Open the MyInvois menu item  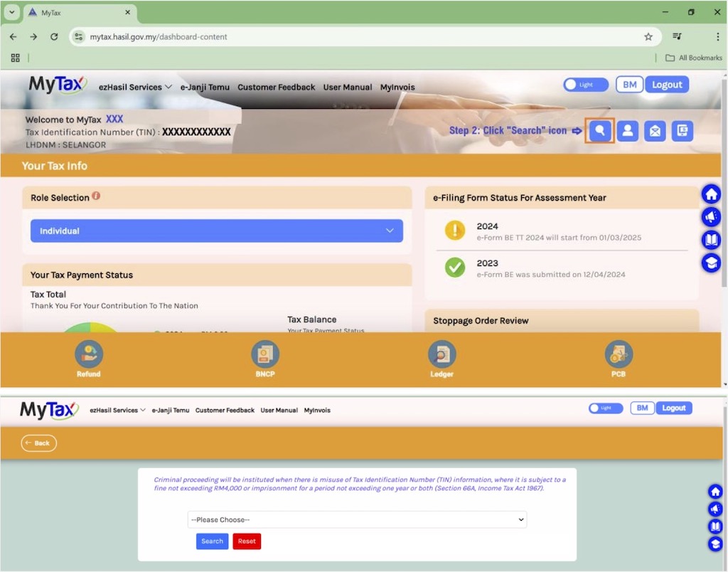(397, 87)
